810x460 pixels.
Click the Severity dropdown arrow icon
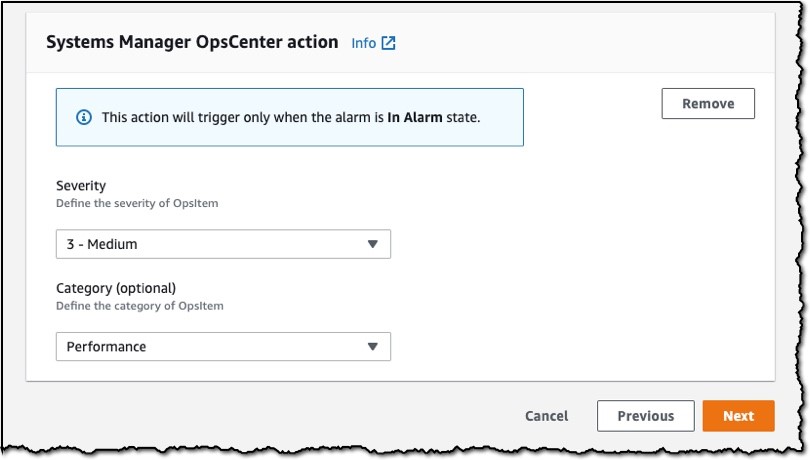pos(372,244)
